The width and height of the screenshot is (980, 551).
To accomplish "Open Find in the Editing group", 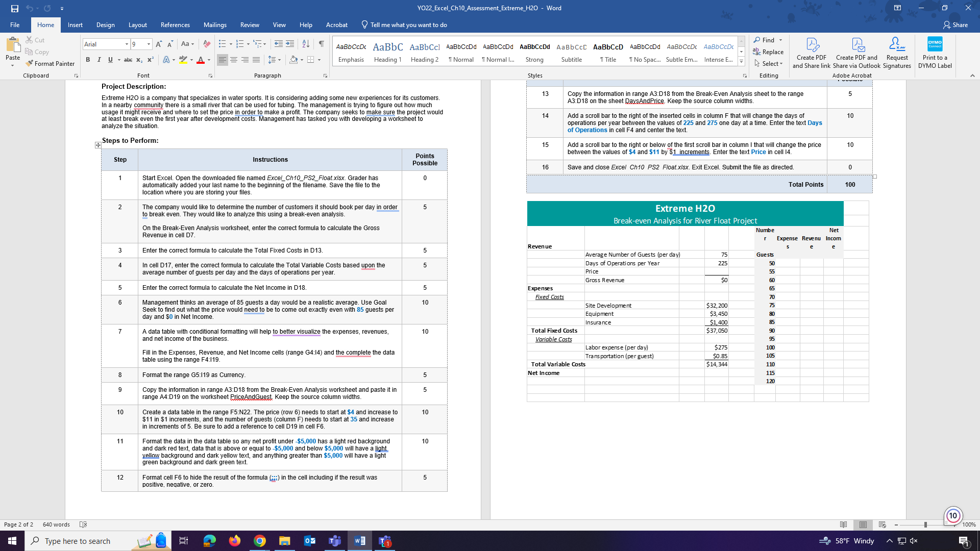I will click(768, 40).
